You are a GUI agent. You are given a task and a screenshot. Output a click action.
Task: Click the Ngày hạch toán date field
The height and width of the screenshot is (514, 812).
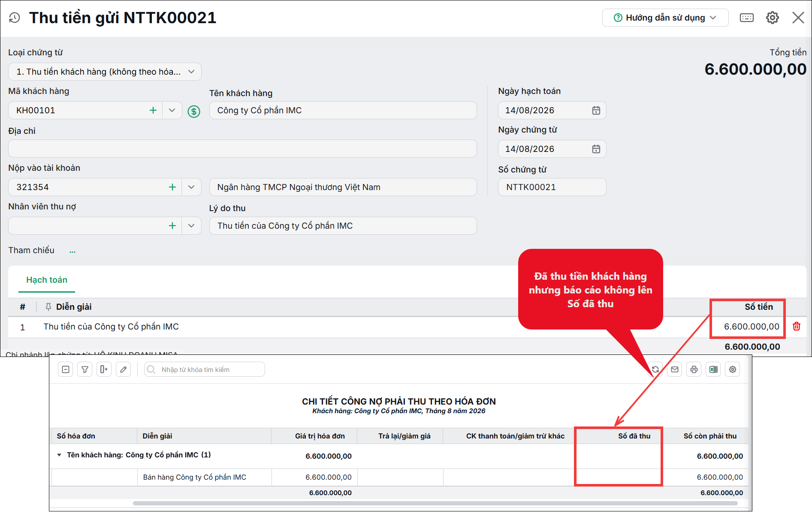coord(552,110)
